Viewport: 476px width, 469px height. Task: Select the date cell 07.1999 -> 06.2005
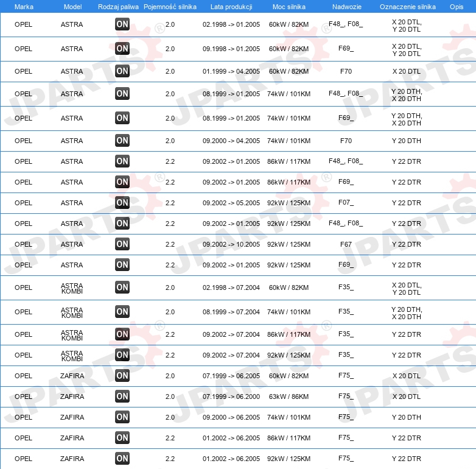coord(231,376)
